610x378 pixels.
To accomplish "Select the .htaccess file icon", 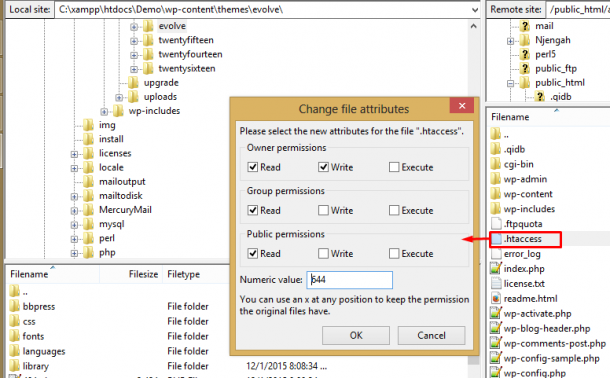I will pos(496,239).
